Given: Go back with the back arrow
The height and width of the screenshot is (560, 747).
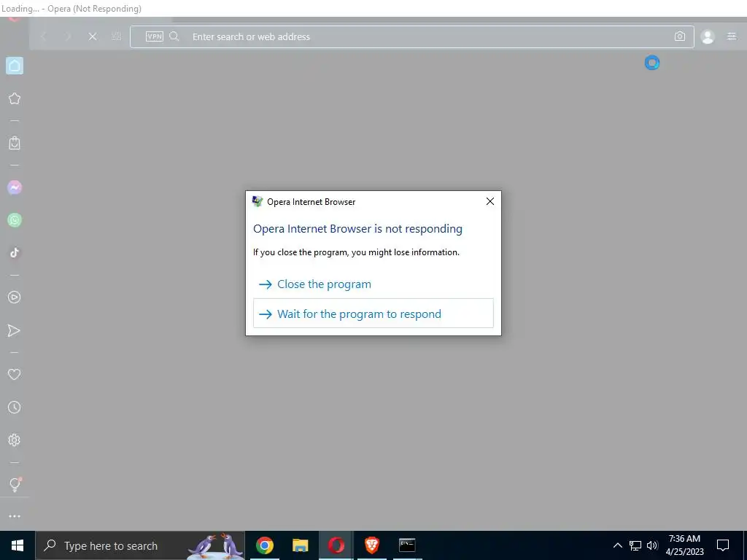Looking at the screenshot, I should [x=43, y=36].
